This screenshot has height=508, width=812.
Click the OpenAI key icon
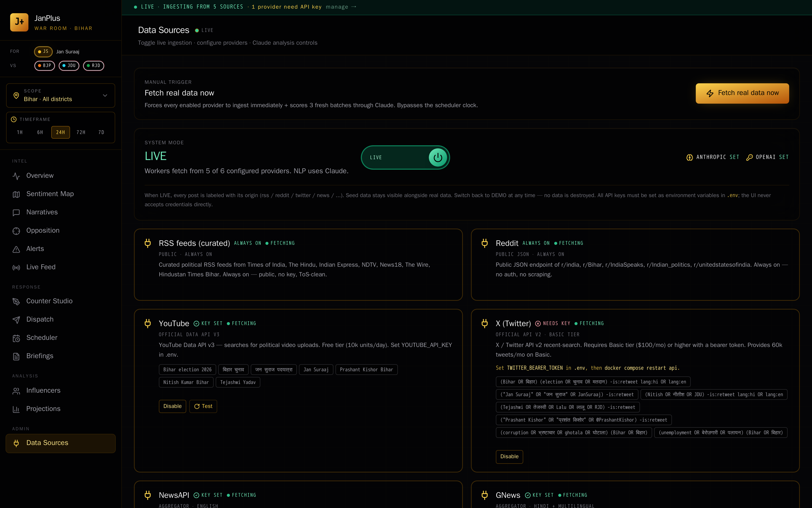coord(749,157)
